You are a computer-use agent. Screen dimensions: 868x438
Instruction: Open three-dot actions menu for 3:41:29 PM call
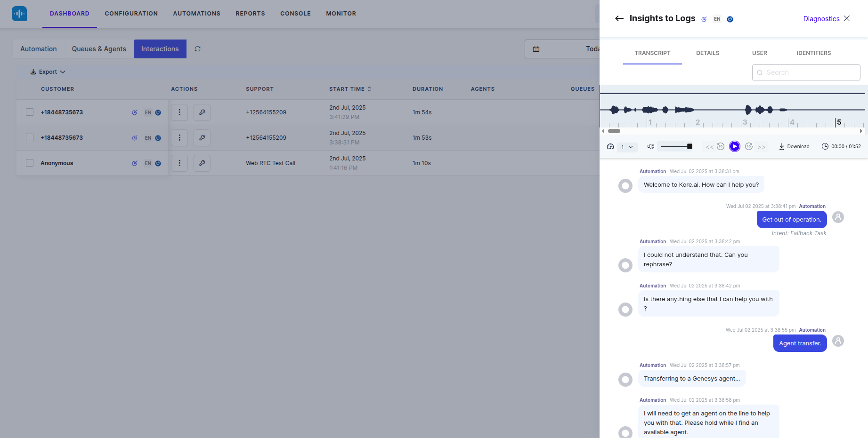[x=179, y=112]
